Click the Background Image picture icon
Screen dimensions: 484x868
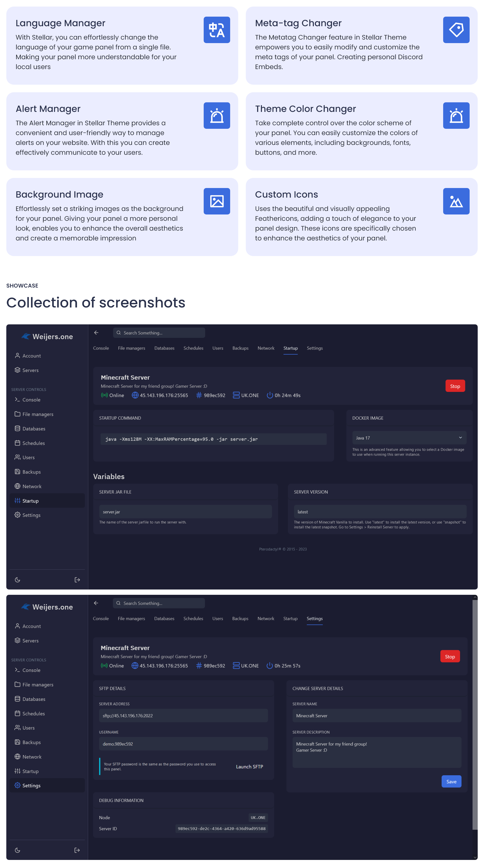pyautogui.click(x=217, y=201)
